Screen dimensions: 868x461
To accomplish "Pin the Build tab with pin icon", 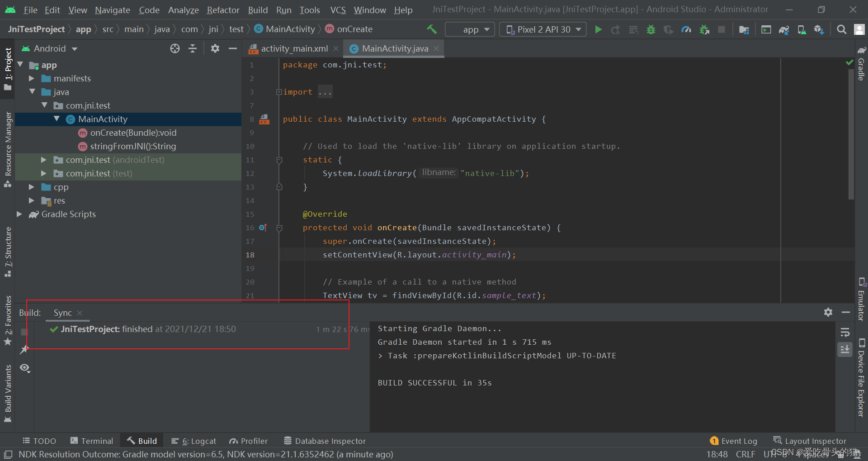I will (x=24, y=349).
